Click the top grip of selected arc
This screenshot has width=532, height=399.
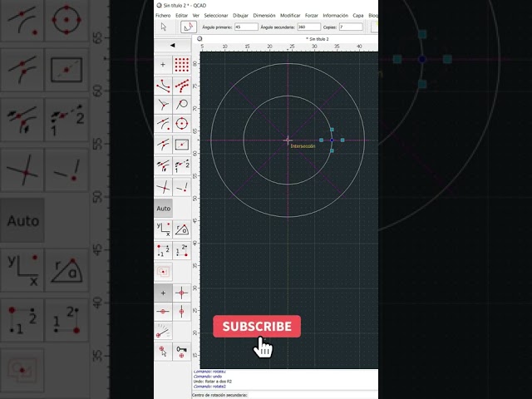[332, 130]
